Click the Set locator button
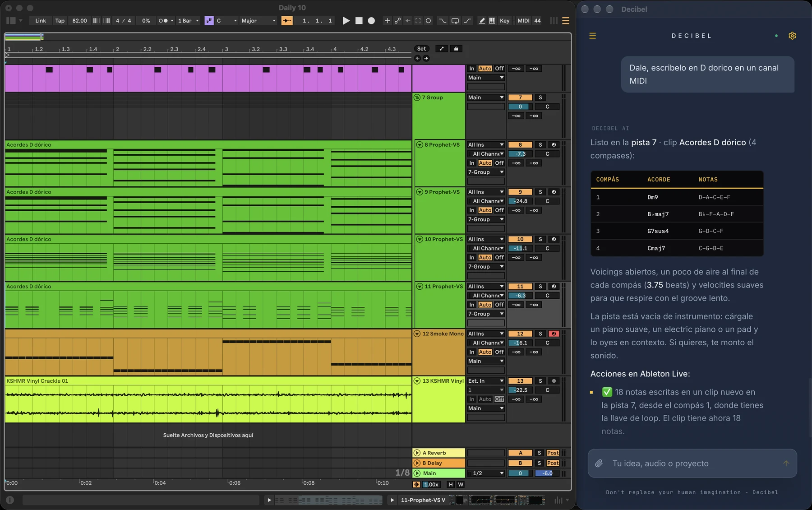812x510 pixels. point(421,49)
